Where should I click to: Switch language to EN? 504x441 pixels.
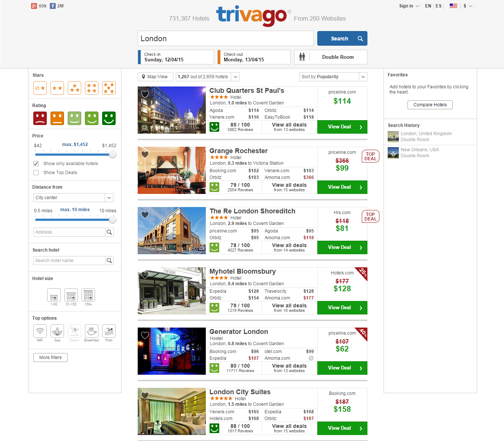point(428,6)
